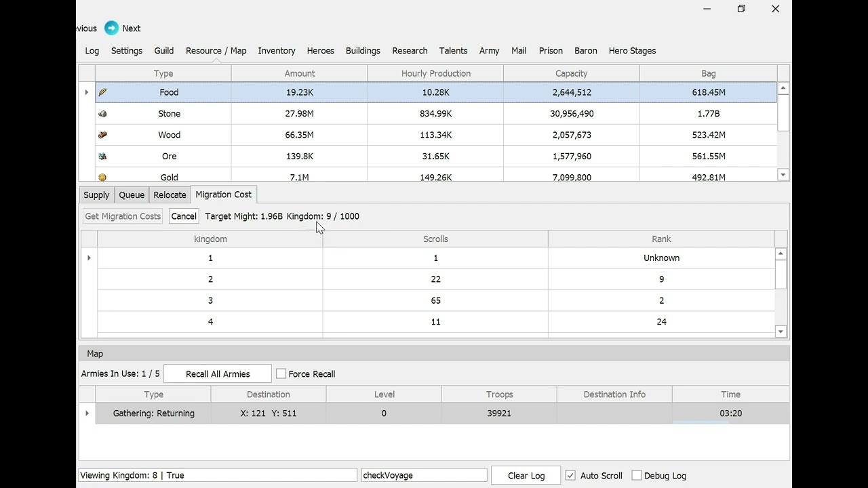Switch to the Research tab
Image resolution: width=868 pixels, height=488 pixels.
(x=410, y=51)
